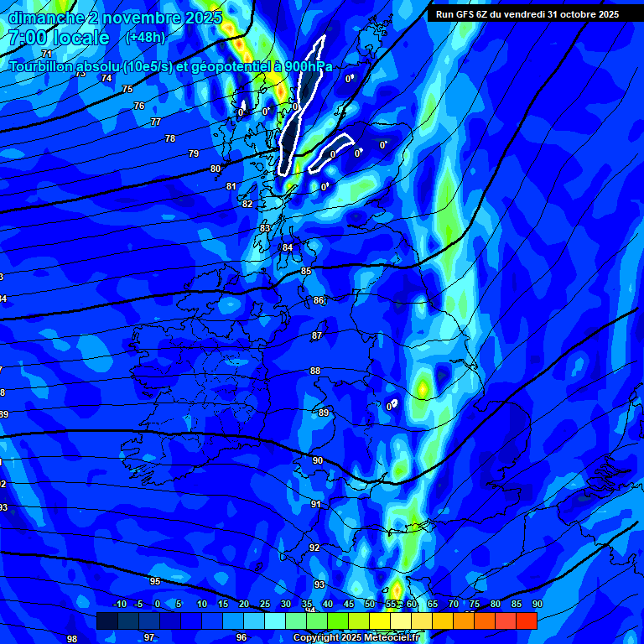Click the contour label 91 on map
This screenshot has width=644, height=644.
coord(315,504)
